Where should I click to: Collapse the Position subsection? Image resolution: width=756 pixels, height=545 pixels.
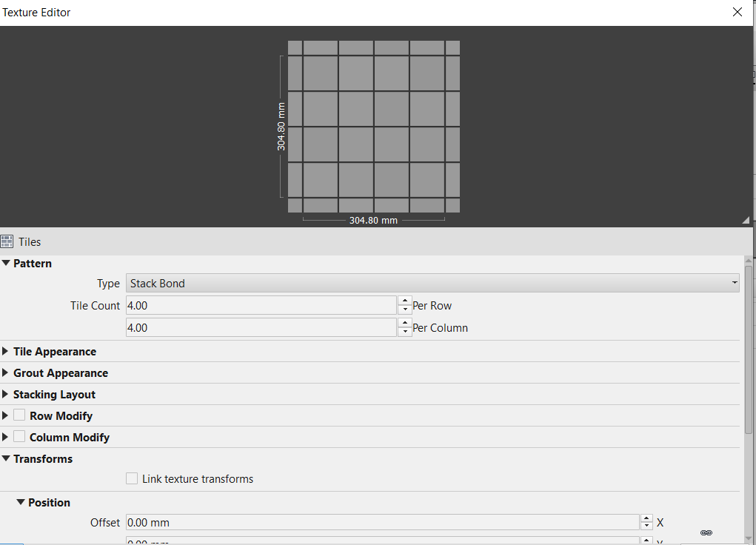[21, 502]
